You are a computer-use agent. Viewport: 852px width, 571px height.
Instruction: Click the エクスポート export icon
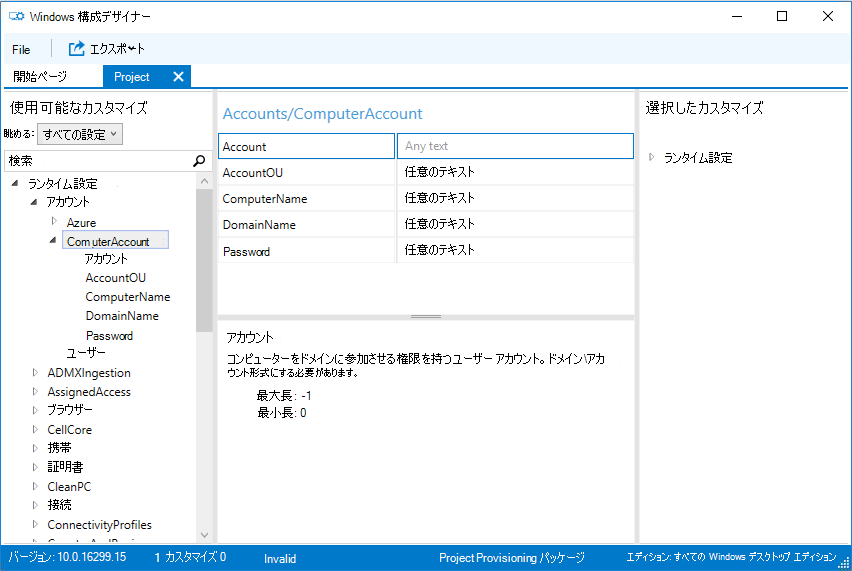pyautogui.click(x=77, y=48)
